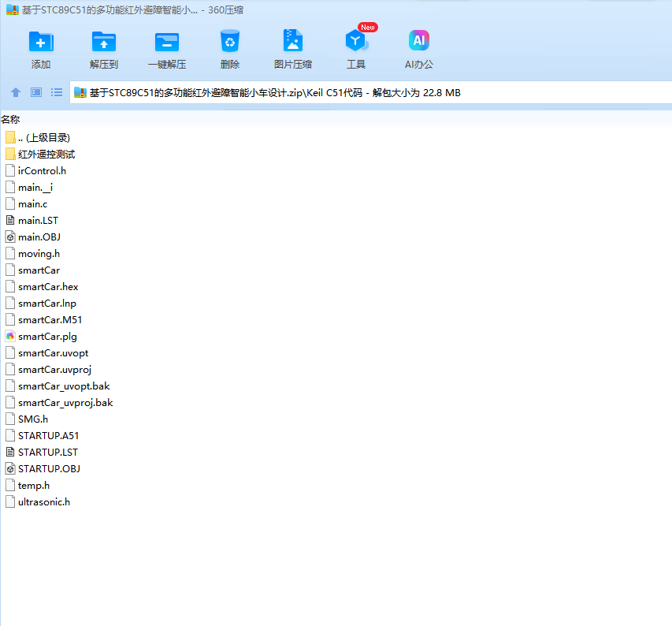The height and width of the screenshot is (626, 672).
Task: Click the archive path address field
Action: [x=371, y=92]
